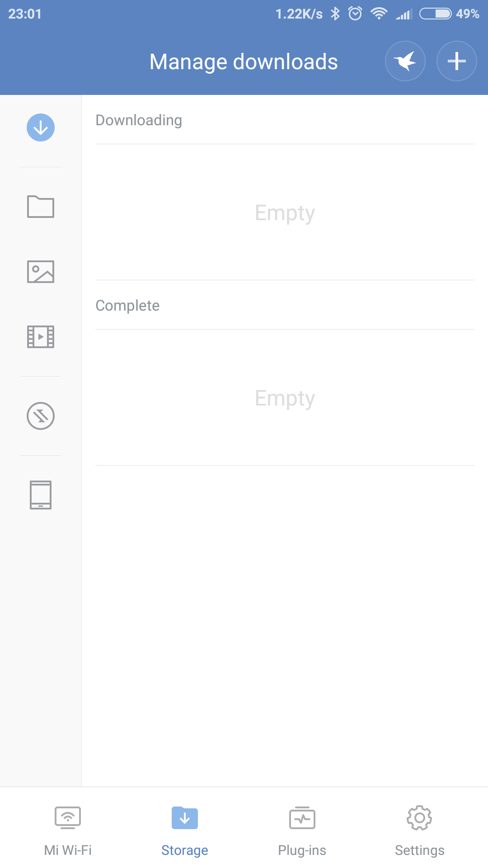Image resolution: width=488 pixels, height=868 pixels.
Task: Add a new download with plus button
Action: pos(456,61)
